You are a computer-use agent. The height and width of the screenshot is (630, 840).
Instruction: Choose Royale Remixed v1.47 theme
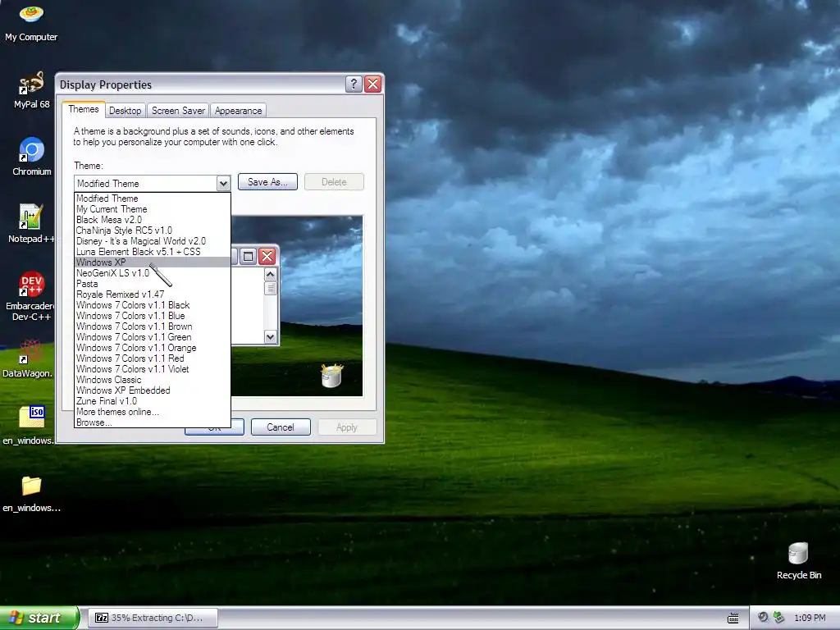[153, 294]
